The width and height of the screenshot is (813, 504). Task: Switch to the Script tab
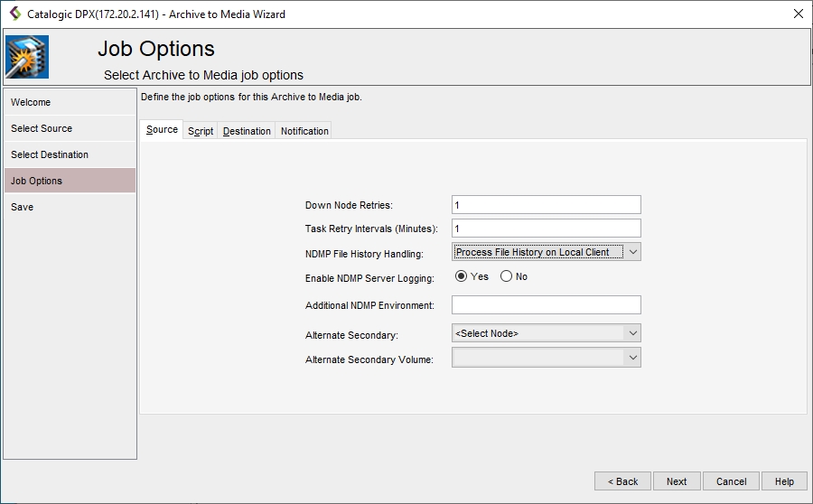(x=201, y=131)
